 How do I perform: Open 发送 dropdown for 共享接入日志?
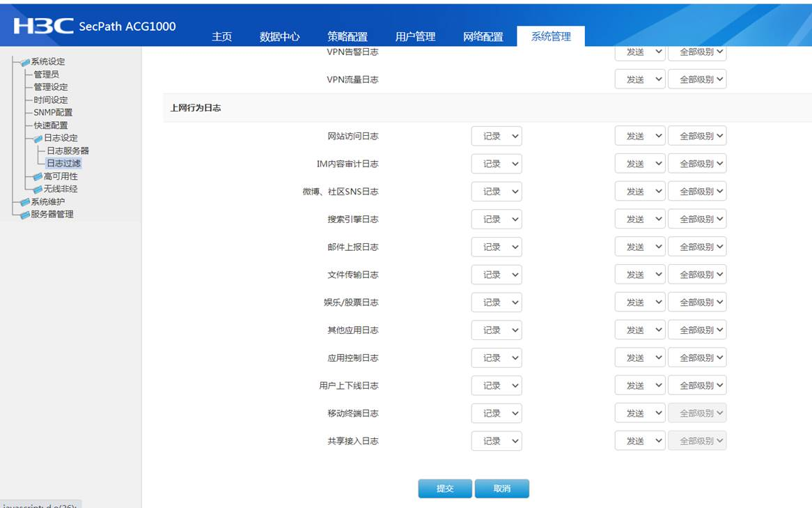coord(640,441)
